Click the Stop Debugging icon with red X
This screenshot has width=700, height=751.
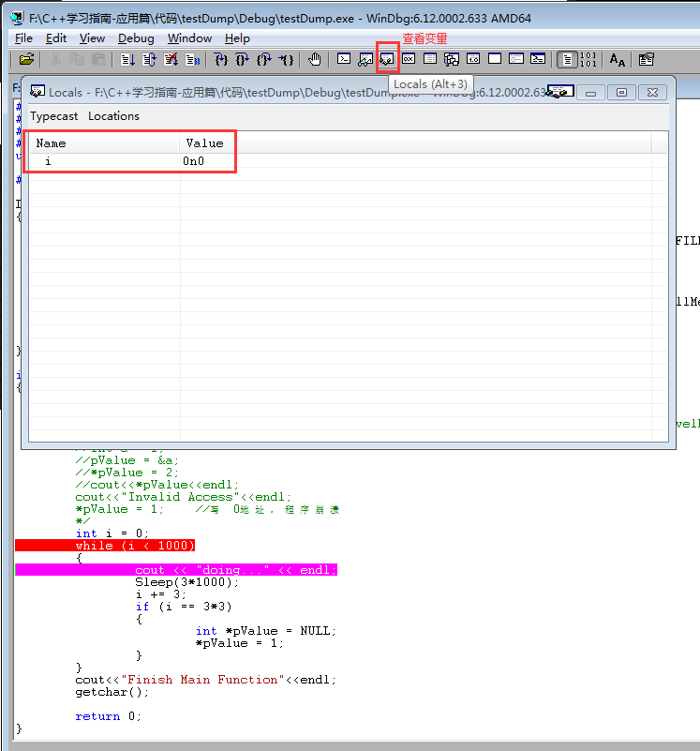pos(171,59)
